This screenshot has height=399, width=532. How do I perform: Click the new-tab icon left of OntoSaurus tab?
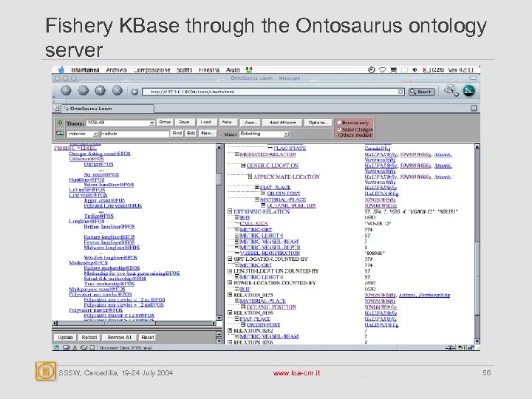[56, 108]
